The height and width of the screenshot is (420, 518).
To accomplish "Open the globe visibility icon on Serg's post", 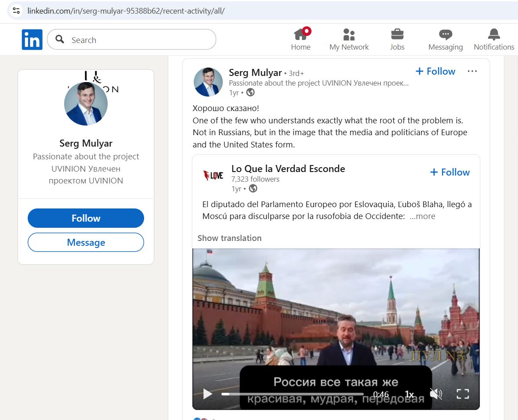I will coord(250,93).
